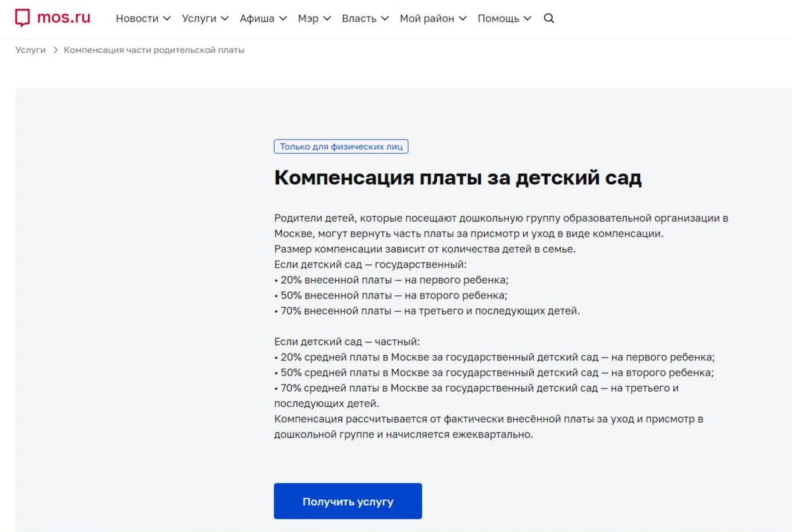Expand chevron next to Мэр

(x=327, y=18)
